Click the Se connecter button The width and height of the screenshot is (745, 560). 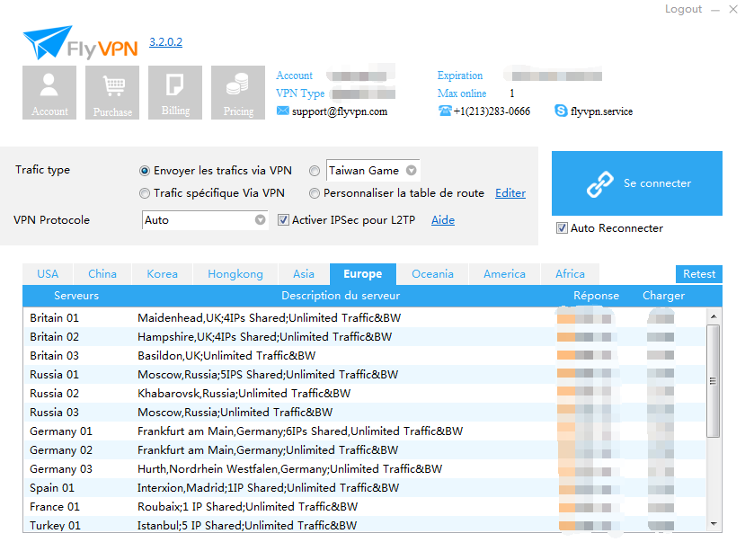636,183
